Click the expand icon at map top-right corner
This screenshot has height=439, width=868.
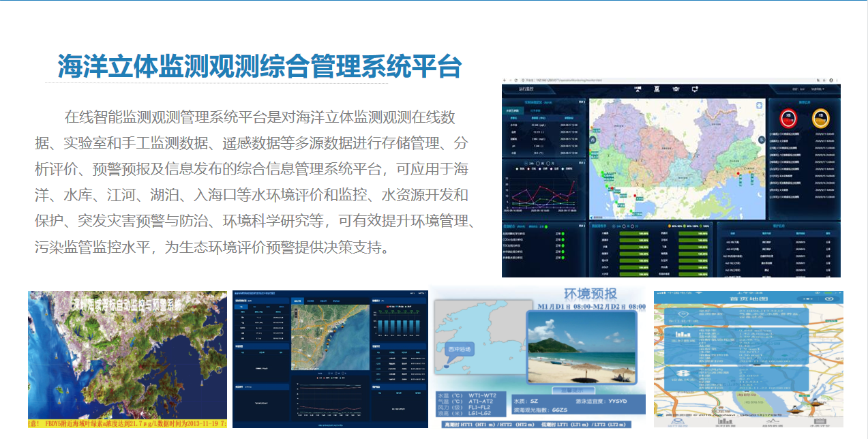tap(759, 105)
